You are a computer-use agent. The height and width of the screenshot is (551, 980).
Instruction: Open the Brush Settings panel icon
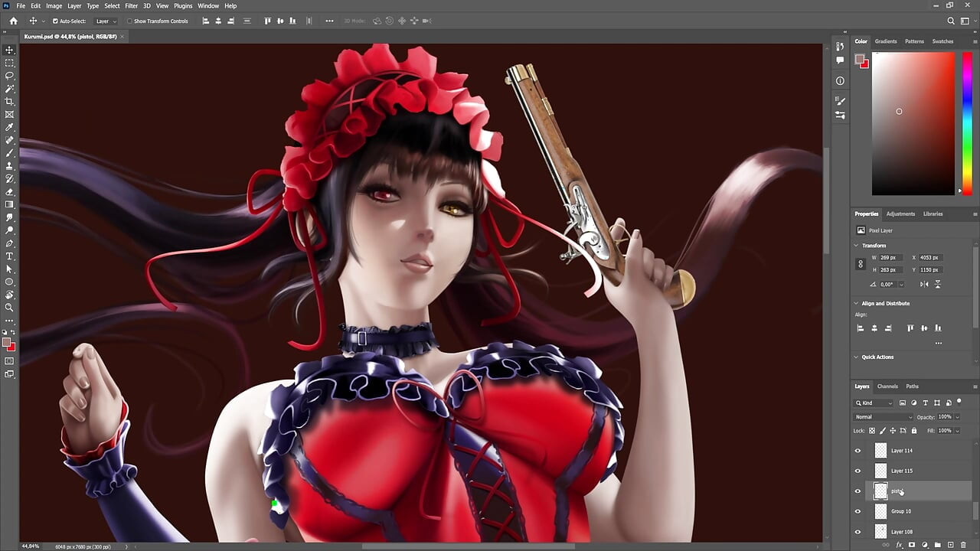point(840,101)
